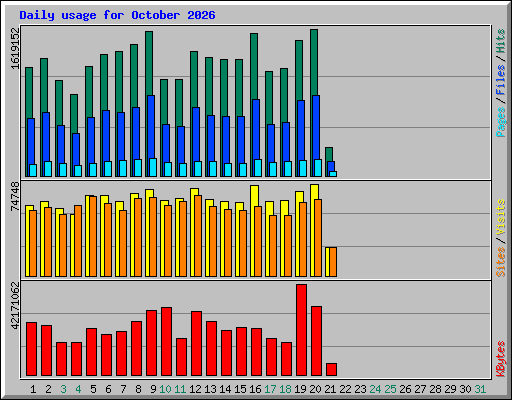The image size is (512, 400).
Task: Click the green Hits bar for day 16
Action: pos(254,66)
